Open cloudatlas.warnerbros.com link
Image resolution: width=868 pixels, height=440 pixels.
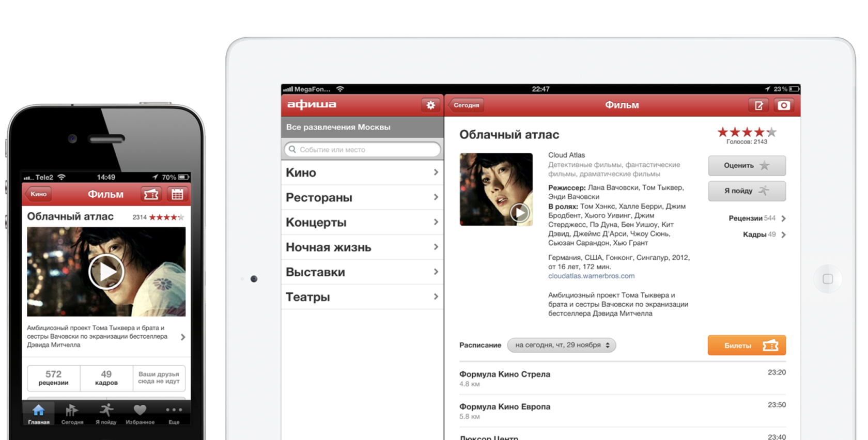click(591, 276)
